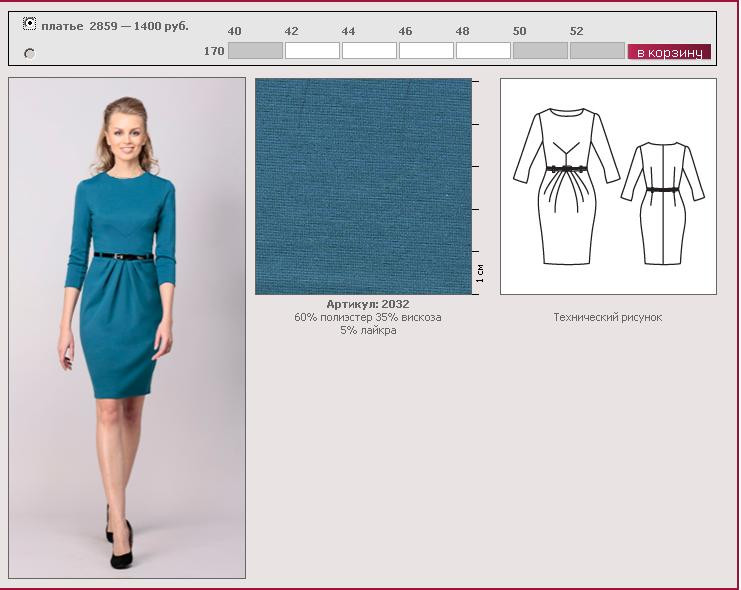Click the price 2859 — 1400 руб. text
This screenshot has height=590, width=741.
(x=139, y=26)
